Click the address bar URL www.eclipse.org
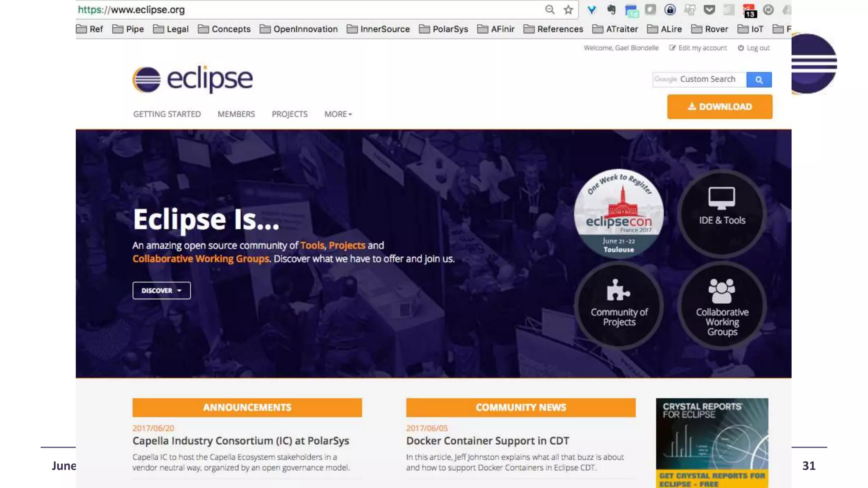Viewport: 868px width, 488px height. 131,9
